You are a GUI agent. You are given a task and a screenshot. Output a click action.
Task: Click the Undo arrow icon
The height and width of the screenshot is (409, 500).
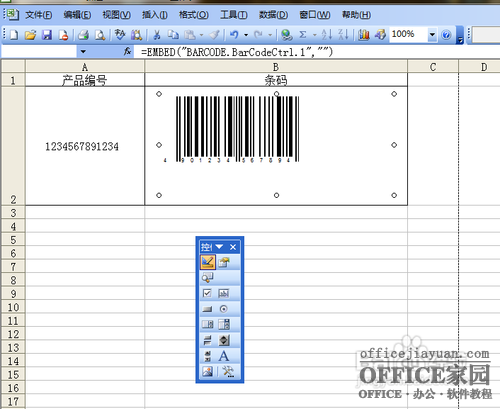click(x=234, y=35)
